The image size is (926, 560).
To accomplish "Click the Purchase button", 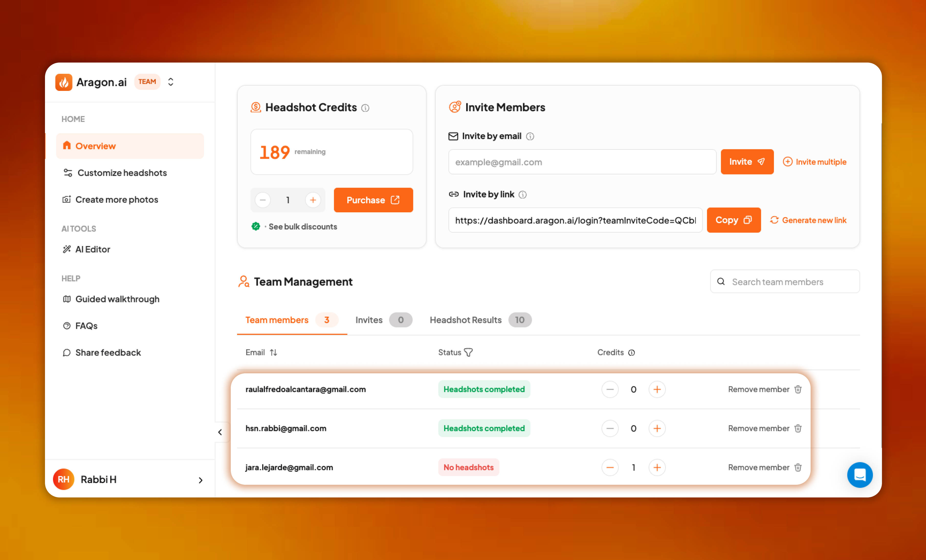I will pyautogui.click(x=373, y=200).
